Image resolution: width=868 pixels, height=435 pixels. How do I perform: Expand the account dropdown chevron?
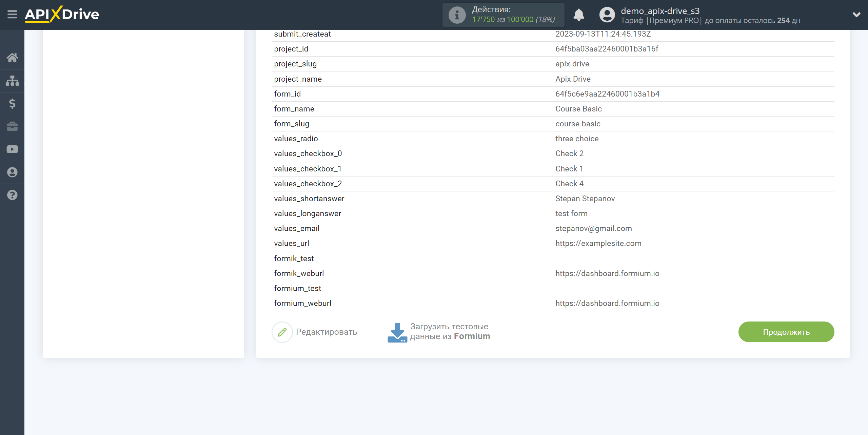(x=856, y=15)
